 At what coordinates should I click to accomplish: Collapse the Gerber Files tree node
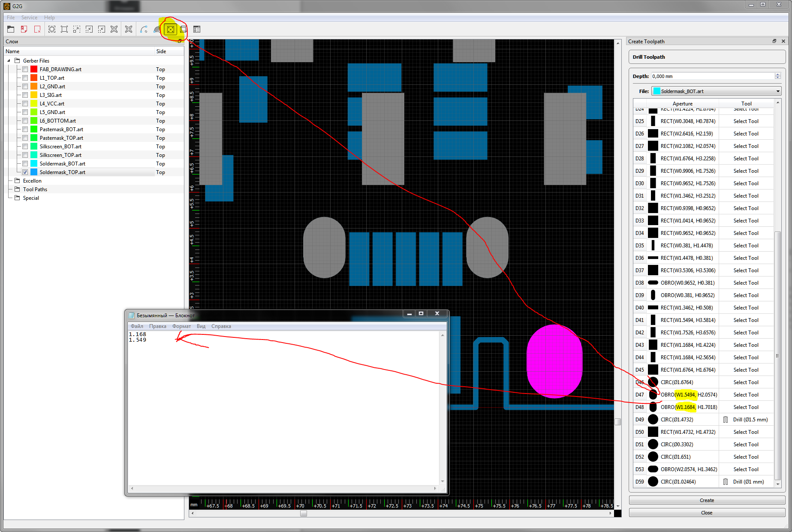9,60
